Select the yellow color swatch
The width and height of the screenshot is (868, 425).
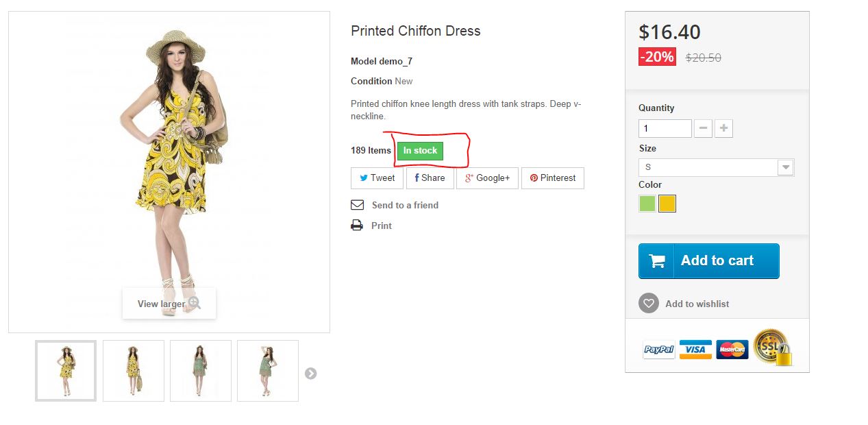coord(667,204)
